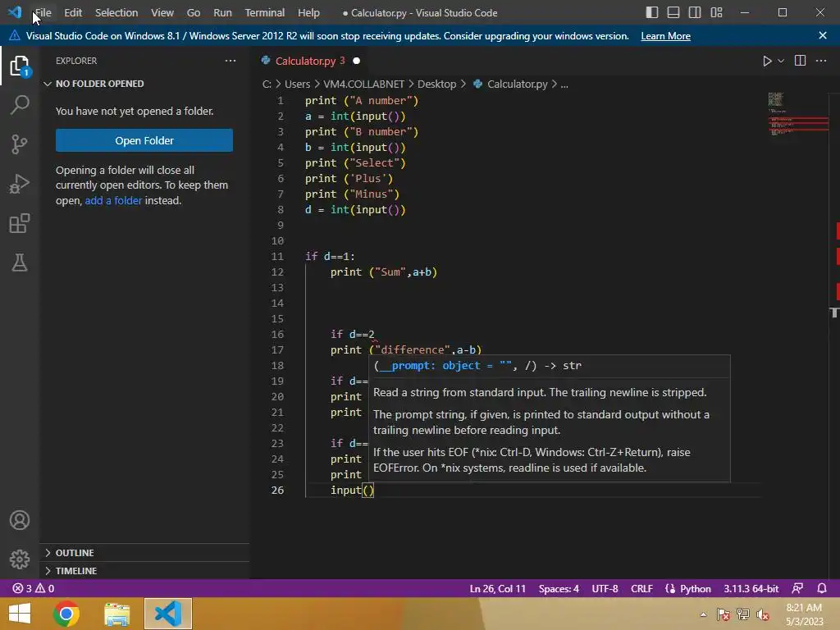Open the Extensions view icon
Viewport: 840px width, 630px height.
click(20, 223)
